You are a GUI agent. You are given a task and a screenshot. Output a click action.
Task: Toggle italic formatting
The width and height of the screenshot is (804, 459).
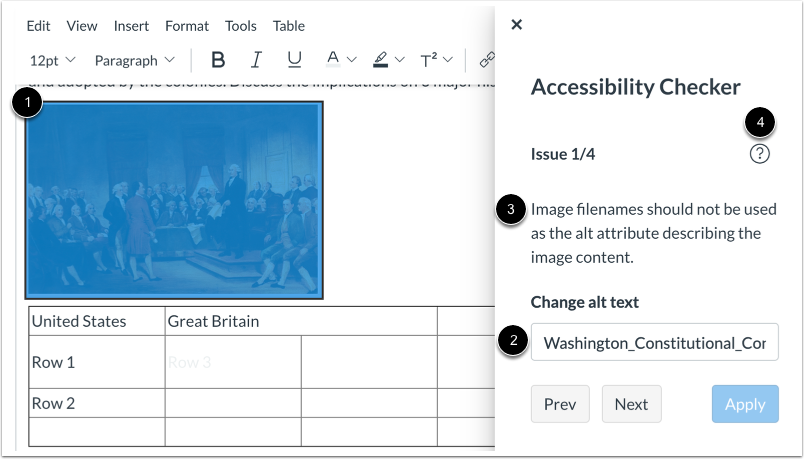256,61
